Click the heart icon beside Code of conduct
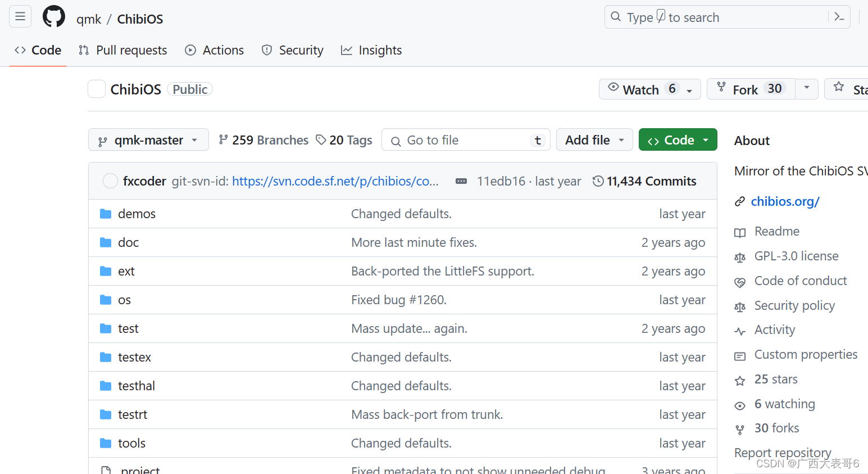The width and height of the screenshot is (868, 474). (740, 282)
